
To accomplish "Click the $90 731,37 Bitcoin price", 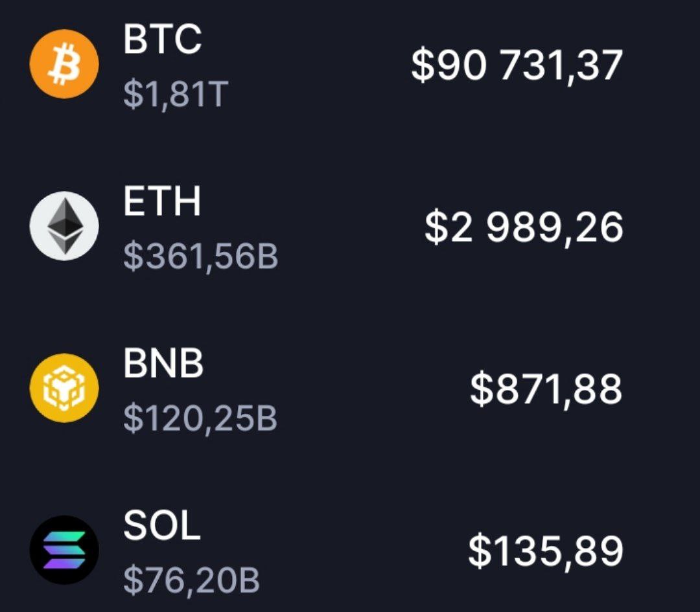I will (x=517, y=65).
